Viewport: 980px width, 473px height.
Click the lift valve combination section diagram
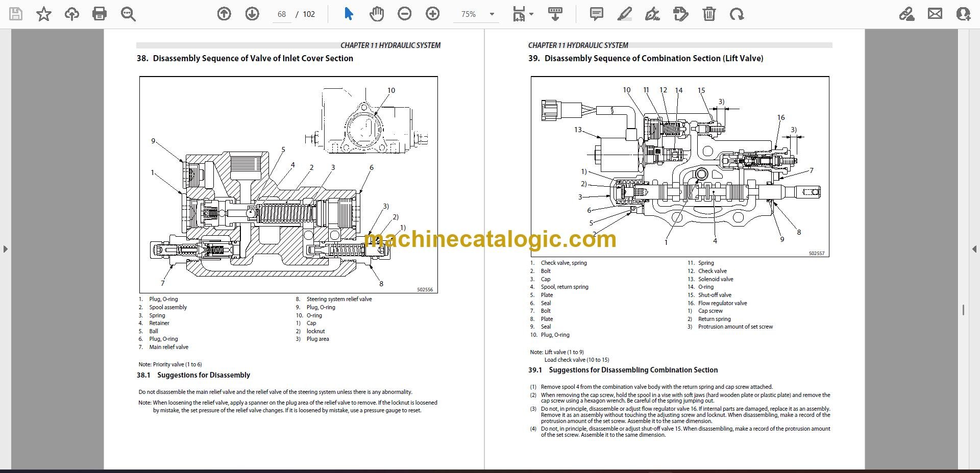point(680,167)
